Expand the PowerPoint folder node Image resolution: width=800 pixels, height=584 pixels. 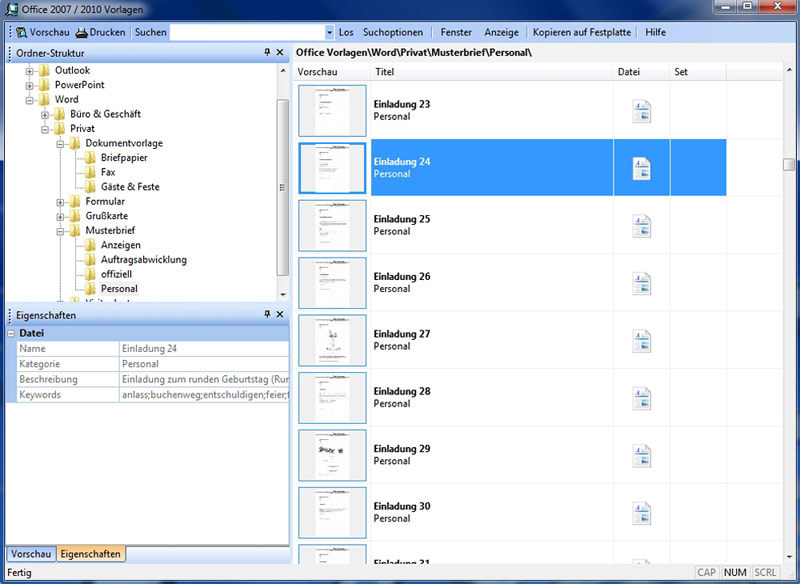point(30,86)
